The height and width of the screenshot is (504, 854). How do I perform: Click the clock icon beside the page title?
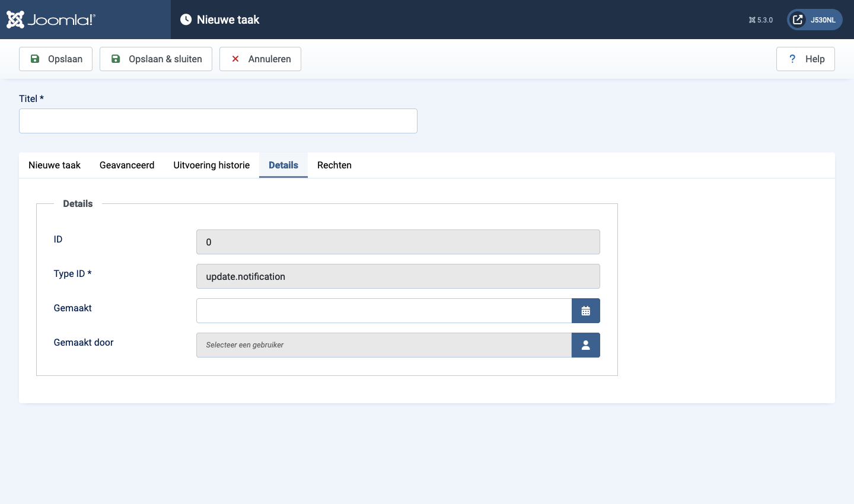point(186,20)
